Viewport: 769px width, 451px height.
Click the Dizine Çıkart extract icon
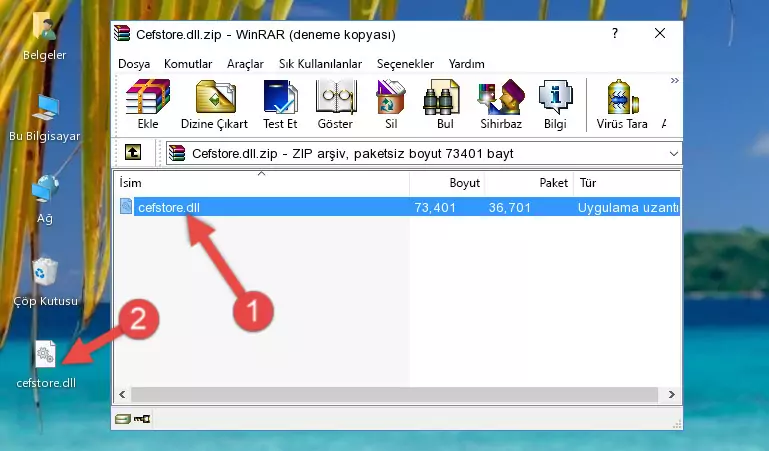click(x=214, y=104)
